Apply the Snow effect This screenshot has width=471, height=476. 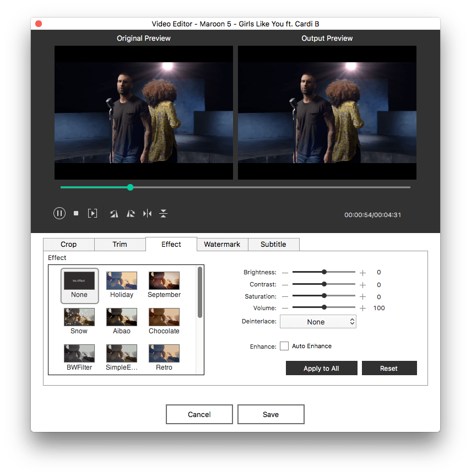click(x=79, y=321)
